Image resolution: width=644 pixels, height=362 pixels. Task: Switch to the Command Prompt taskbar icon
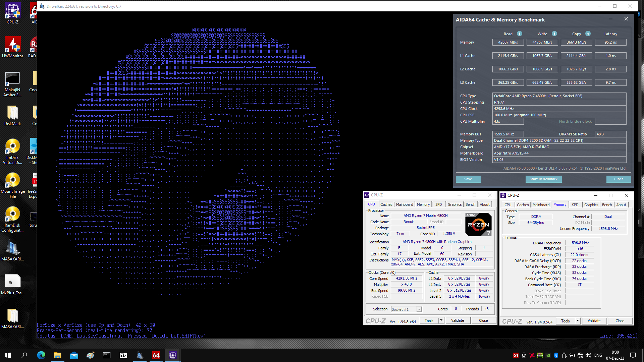tap(107, 355)
